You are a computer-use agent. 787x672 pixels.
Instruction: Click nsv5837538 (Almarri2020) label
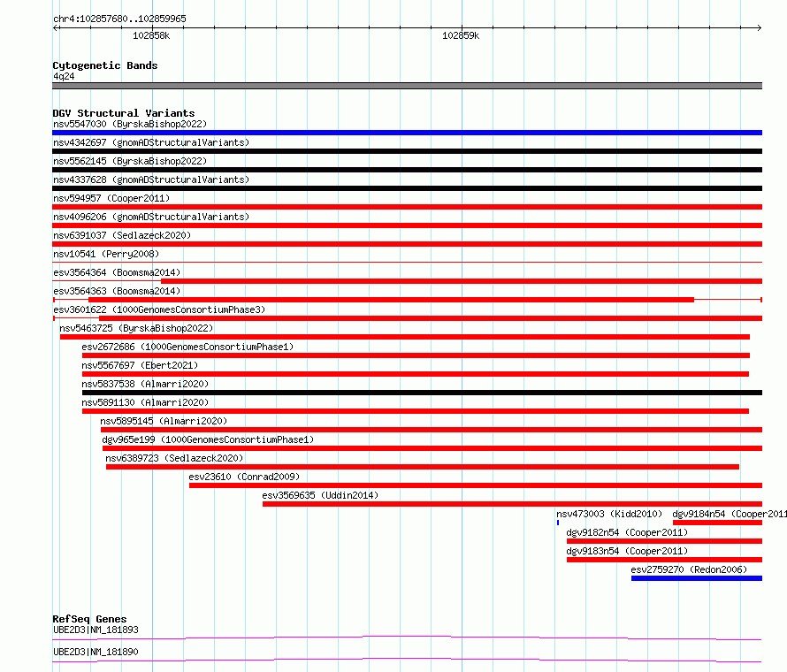(x=145, y=384)
